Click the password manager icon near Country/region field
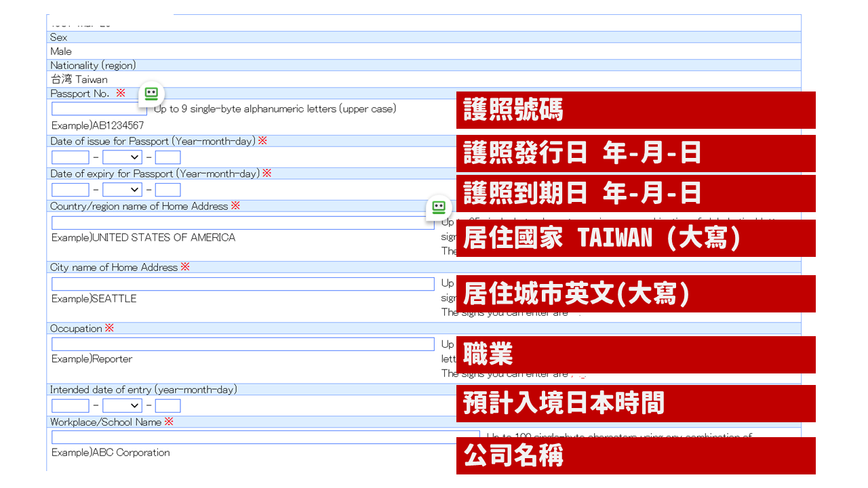The image size is (868, 488). click(x=439, y=207)
